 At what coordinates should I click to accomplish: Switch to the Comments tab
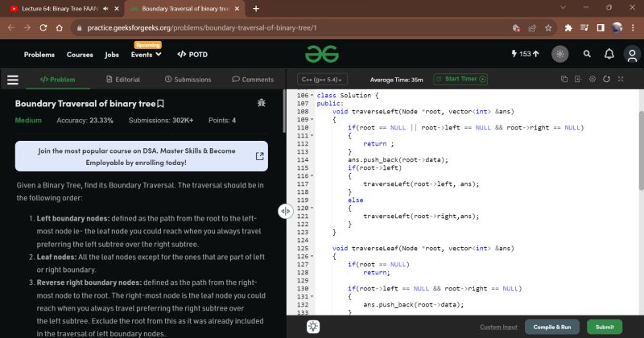pos(253,79)
